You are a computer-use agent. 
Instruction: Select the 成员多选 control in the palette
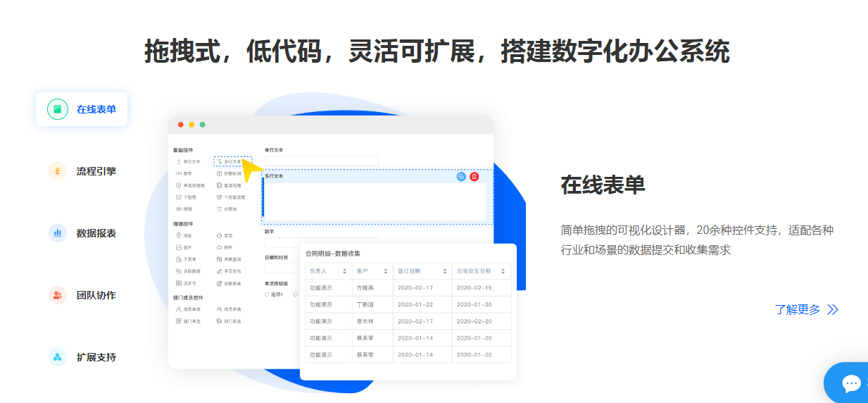tap(229, 309)
